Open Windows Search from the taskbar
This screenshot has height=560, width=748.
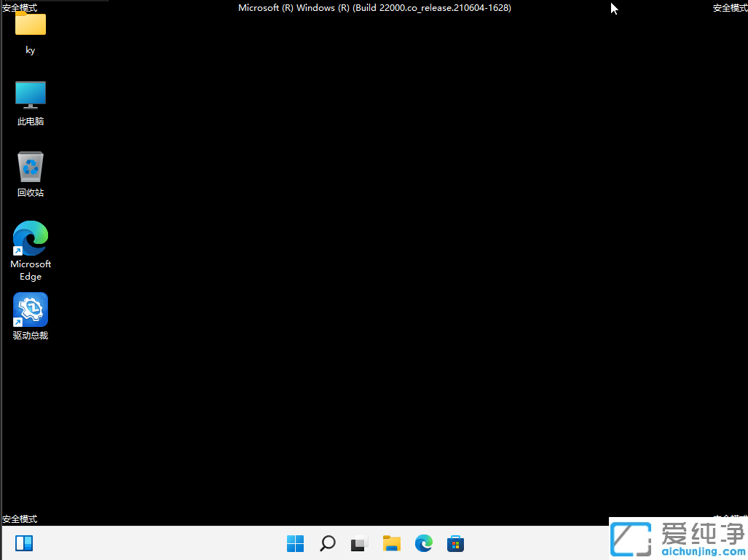click(327, 543)
